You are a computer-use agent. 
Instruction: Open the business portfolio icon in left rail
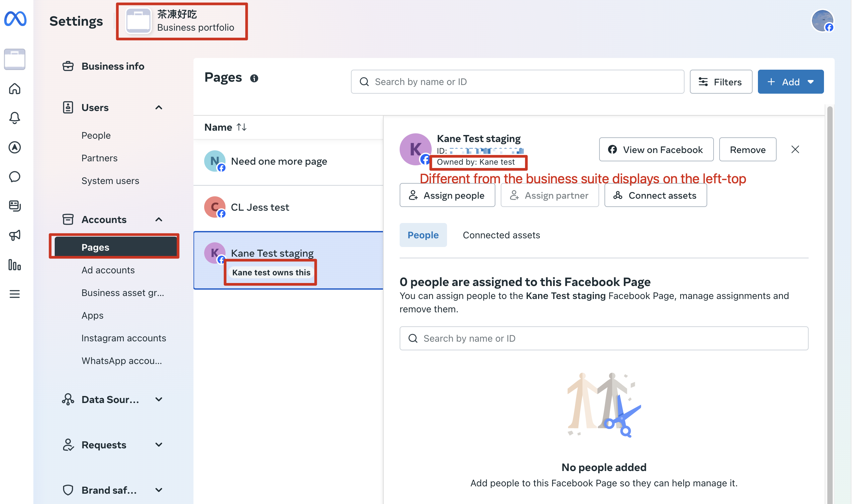(15, 59)
